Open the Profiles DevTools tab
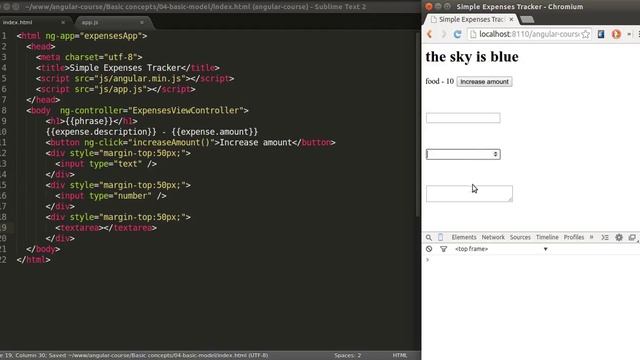 click(573, 237)
